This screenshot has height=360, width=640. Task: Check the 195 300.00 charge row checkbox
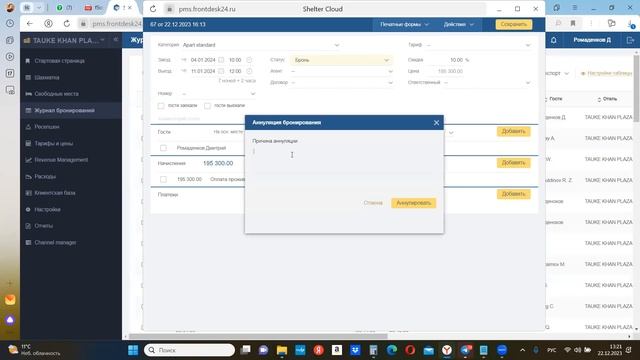[163, 179]
